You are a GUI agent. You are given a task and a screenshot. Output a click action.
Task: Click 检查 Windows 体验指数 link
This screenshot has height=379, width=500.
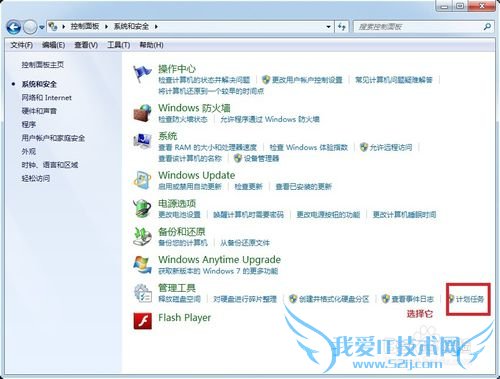(309, 147)
